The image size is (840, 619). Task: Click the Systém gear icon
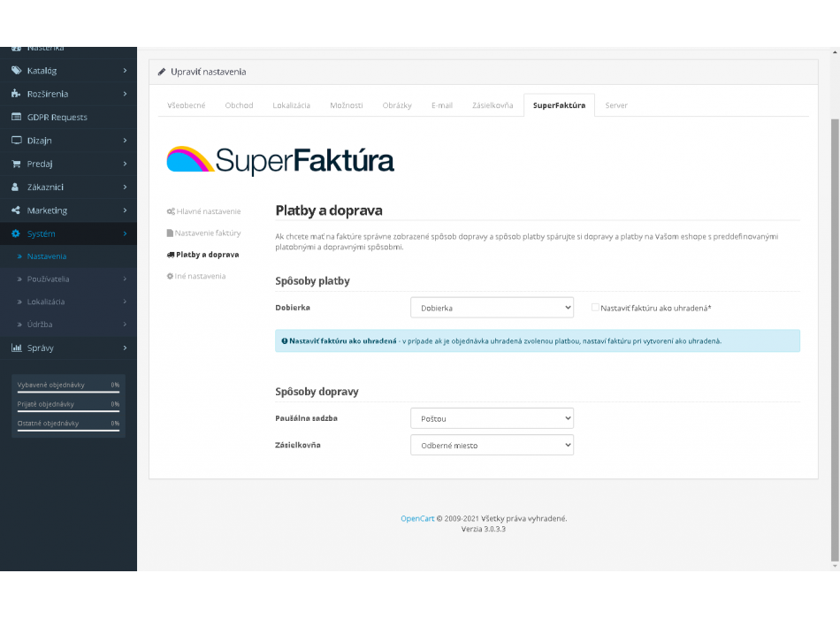pos(16,233)
